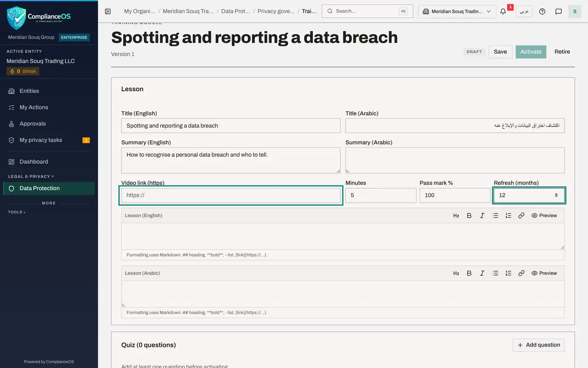Retire the training module
The height and width of the screenshot is (368, 588).
pos(562,52)
